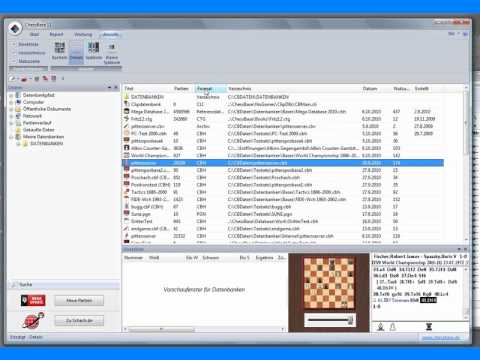Click the pawn icon below the notation
The image size is (480, 360).
(x=393, y=327)
